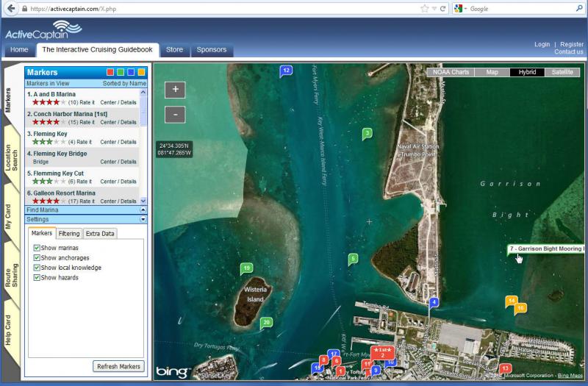Open the address bar history dropdown arrow
The height and width of the screenshot is (386, 588).
(434, 9)
